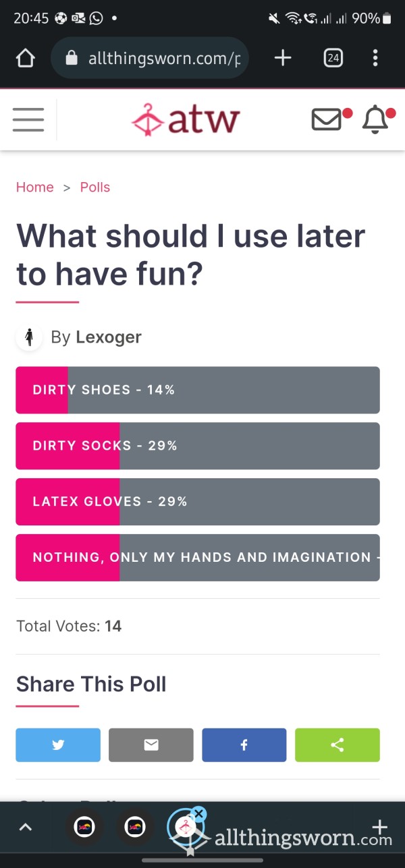Vote for the Dirty Shoes option
Viewport: 405px width, 868px height.
click(x=198, y=390)
